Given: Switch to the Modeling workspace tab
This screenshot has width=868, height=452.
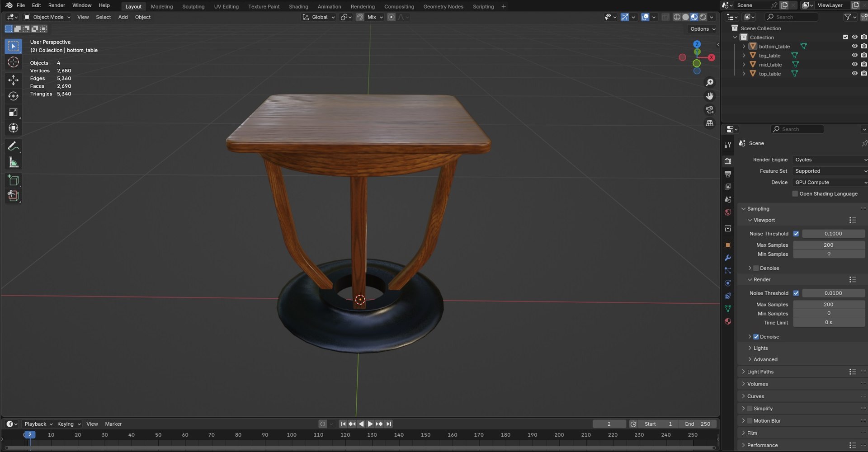Looking at the screenshot, I should [162, 6].
